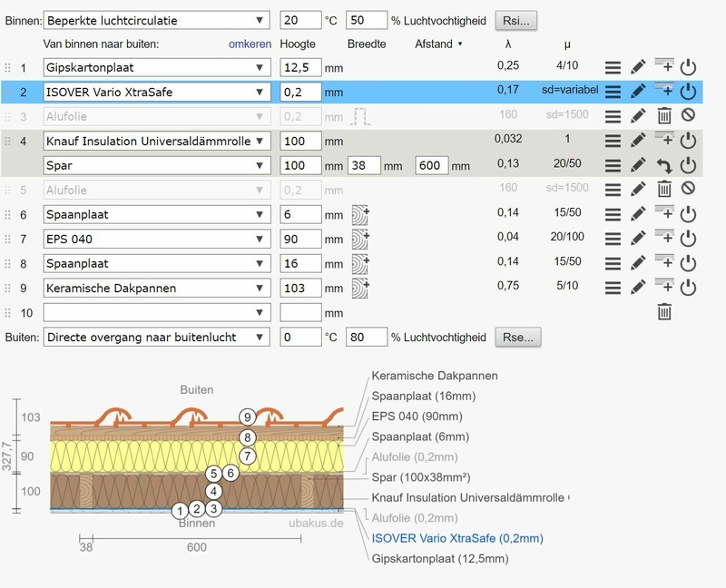This screenshot has width=726, height=588.
Task: Open the Knauf Insulation Universaldämmrolle dropdown
Action: pos(156,142)
